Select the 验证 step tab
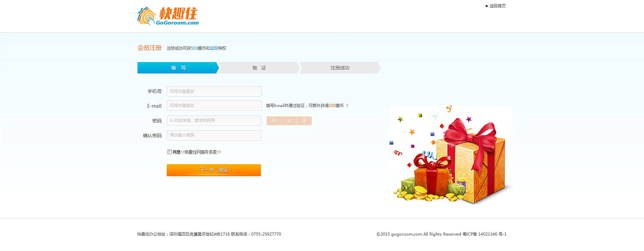Image resolution: width=644 pixels, height=251 pixels. coord(259,68)
